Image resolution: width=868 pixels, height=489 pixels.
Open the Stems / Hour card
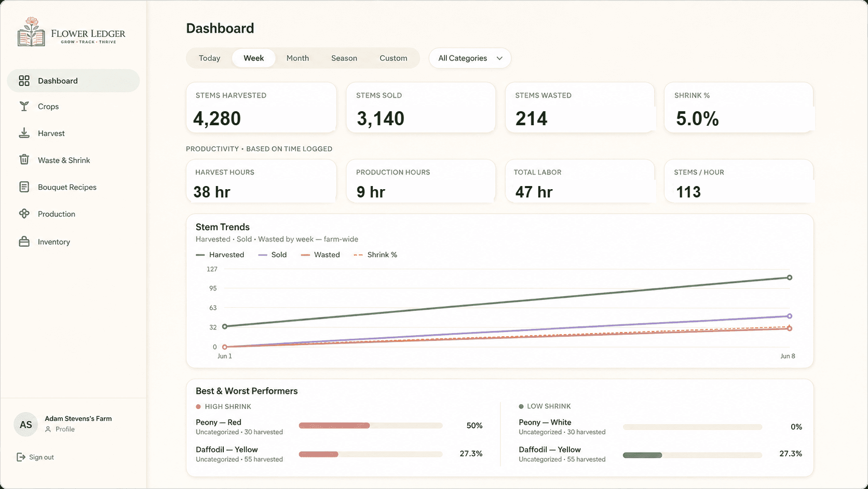pos(739,181)
